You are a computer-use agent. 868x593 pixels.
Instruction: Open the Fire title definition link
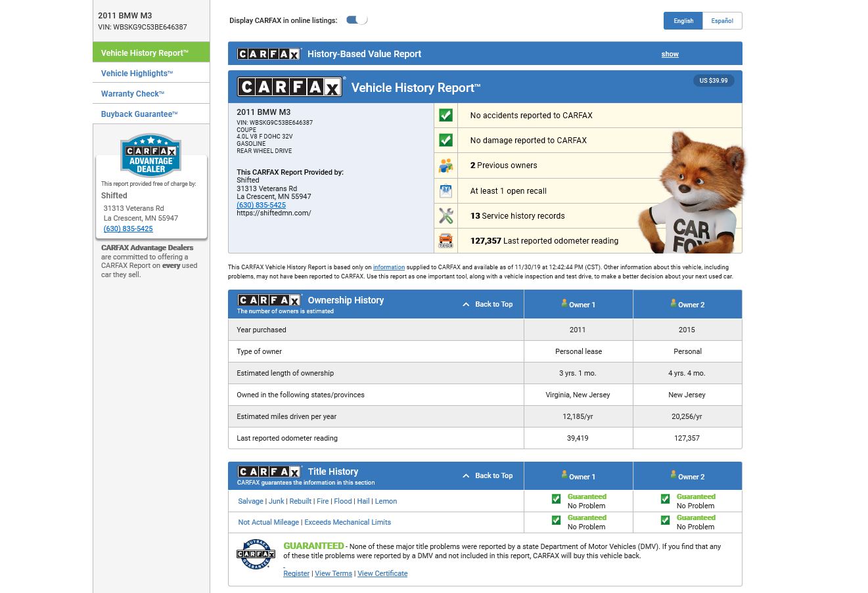coord(323,501)
